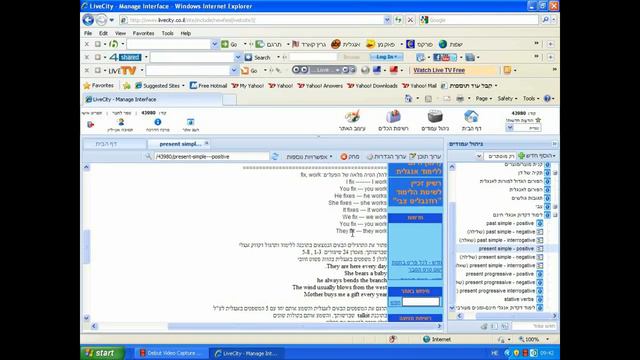640x360 pixels.
Task: Open the Page menu in command bar
Action: [x=484, y=98]
